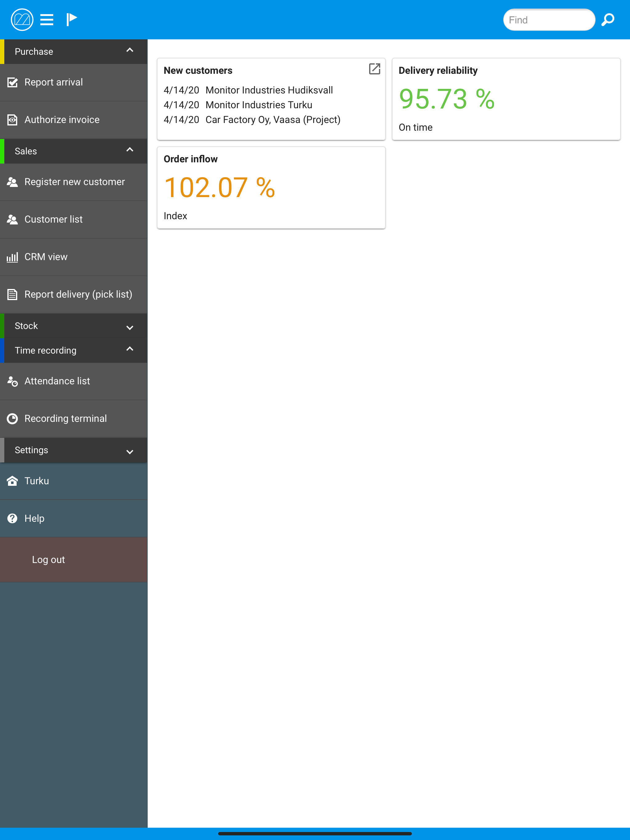Click the Authorize invoice eye-document icon

pyautogui.click(x=13, y=120)
